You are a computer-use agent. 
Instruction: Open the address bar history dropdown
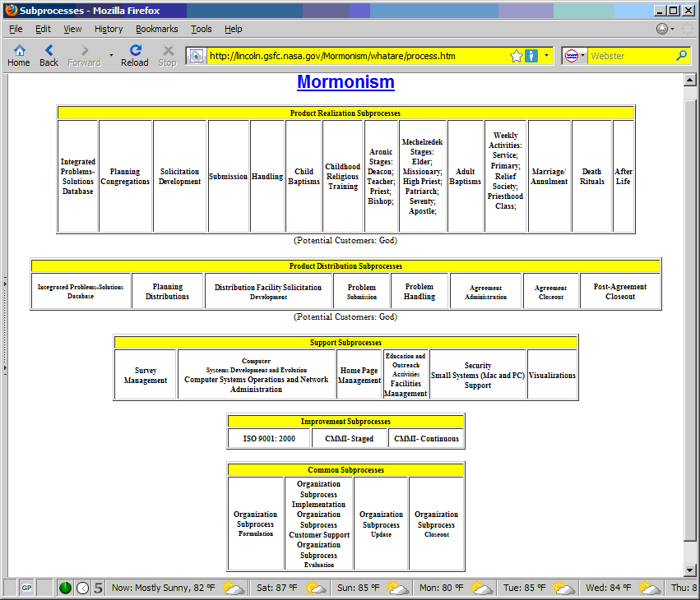[546, 56]
